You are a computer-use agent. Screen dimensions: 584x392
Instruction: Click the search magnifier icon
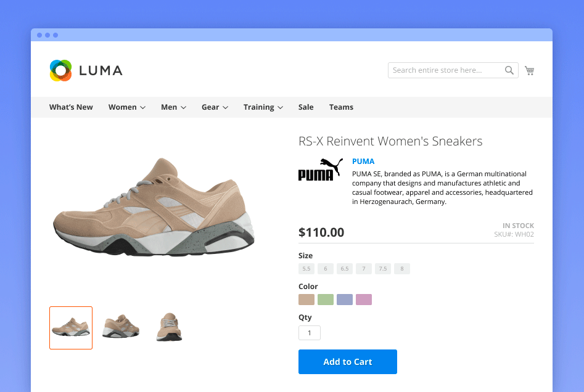(509, 70)
